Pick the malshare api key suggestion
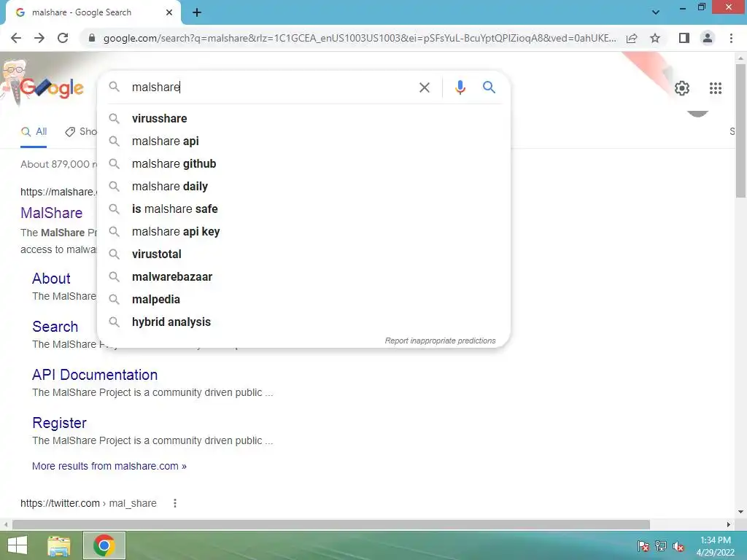The height and width of the screenshot is (560, 747). click(x=303, y=231)
